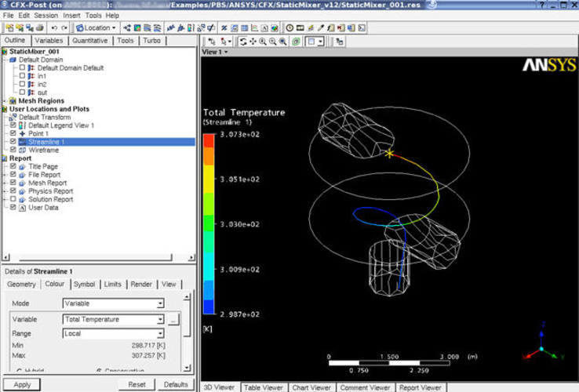Open the viewport layout dropdown
This screenshot has height=392, width=579.
pos(321,42)
